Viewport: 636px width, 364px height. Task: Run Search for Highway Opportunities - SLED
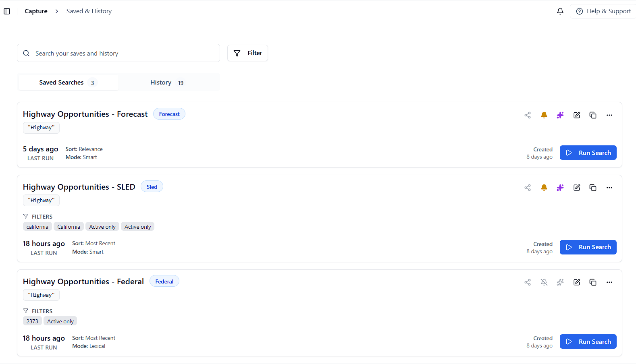[x=588, y=247]
